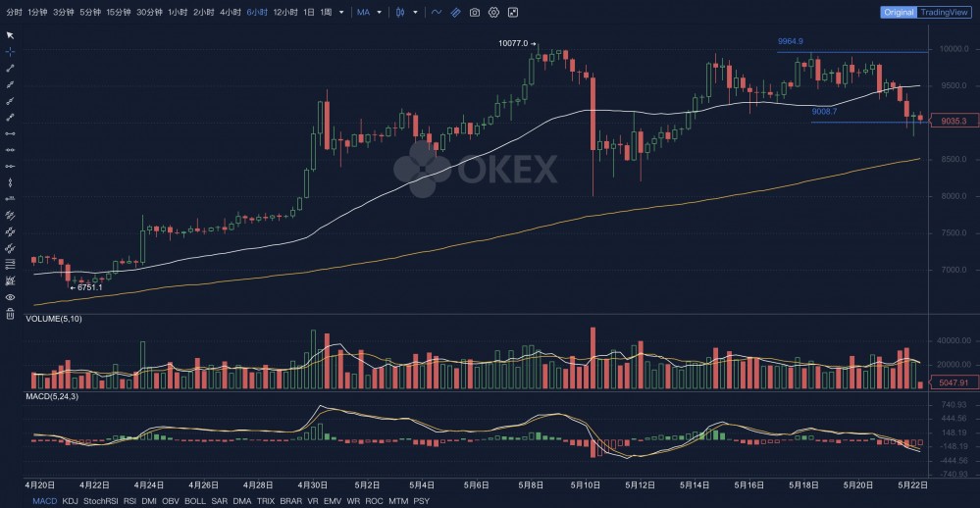Click the indicator wave line icon

point(436,13)
